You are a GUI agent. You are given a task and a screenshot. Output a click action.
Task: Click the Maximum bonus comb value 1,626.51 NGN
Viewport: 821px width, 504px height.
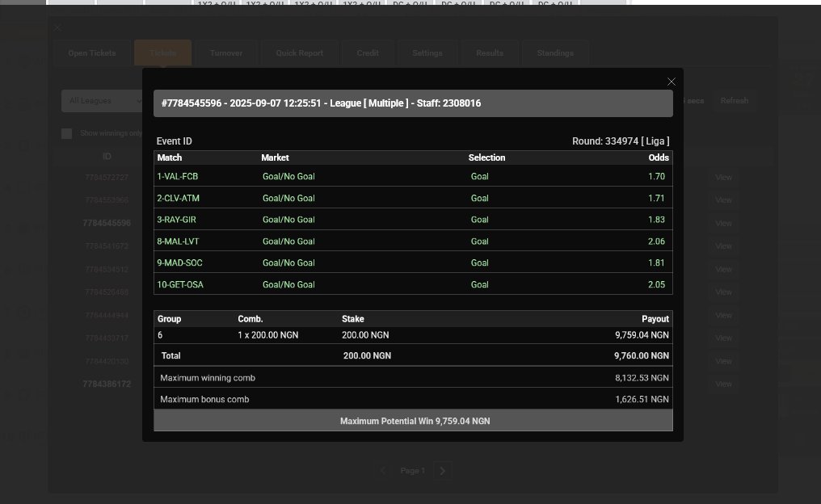pyautogui.click(x=642, y=399)
